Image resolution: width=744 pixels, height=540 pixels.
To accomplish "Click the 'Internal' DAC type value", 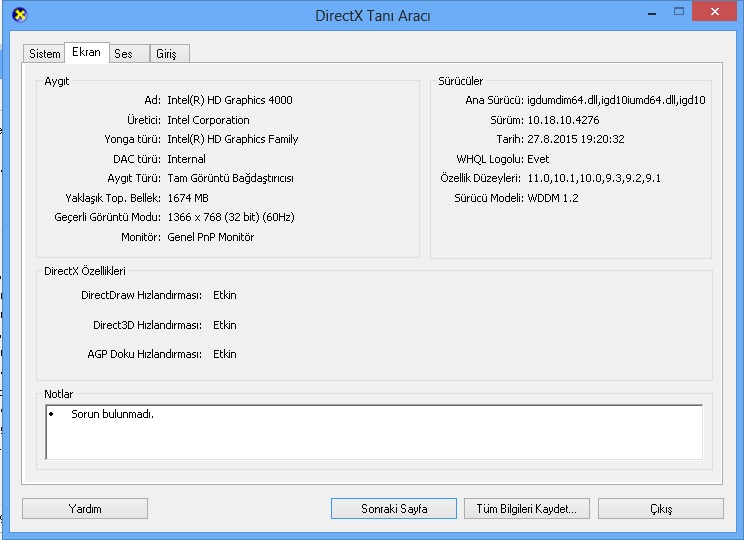I will click(x=186, y=159).
